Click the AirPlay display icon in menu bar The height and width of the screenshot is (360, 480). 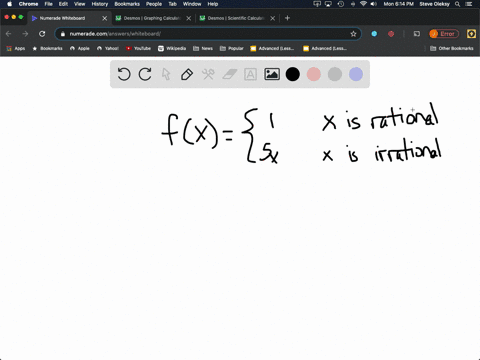[329, 4]
